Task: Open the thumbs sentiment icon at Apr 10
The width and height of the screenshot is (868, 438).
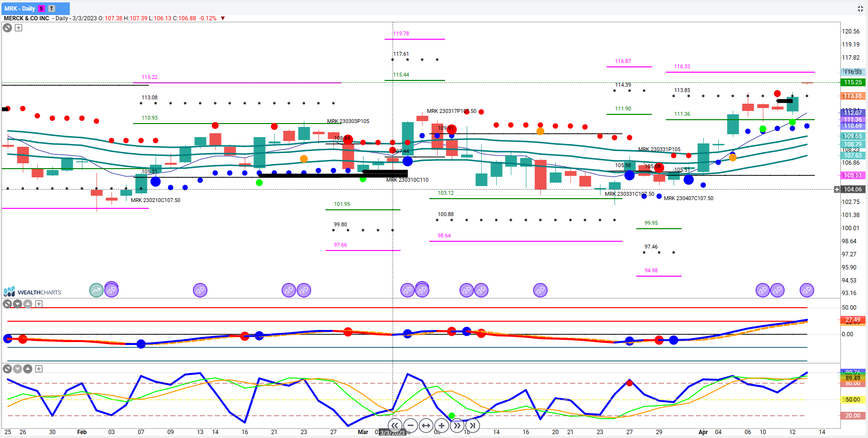Action: pos(763,290)
